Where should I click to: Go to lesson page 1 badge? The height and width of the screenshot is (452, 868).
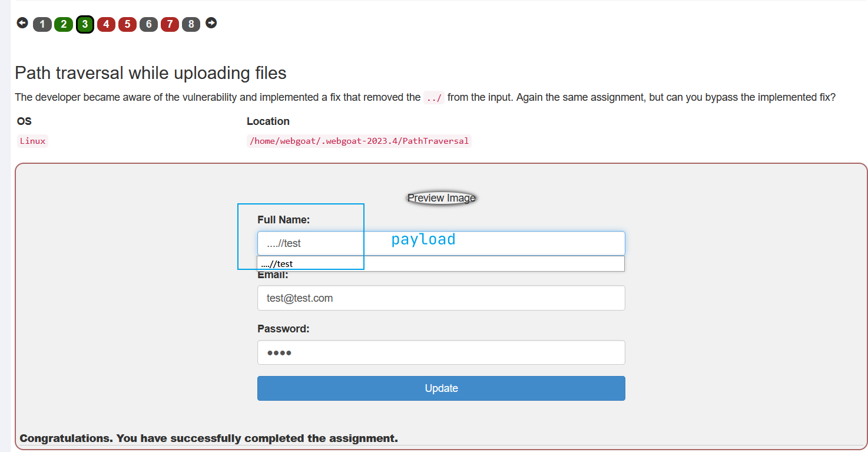(x=42, y=24)
